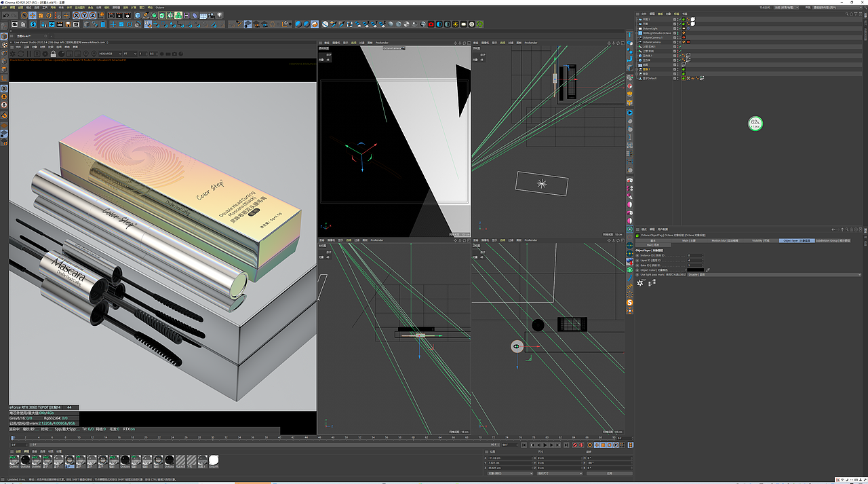Open the HDR/sRGB dropdown in Live Viewer

coord(110,54)
